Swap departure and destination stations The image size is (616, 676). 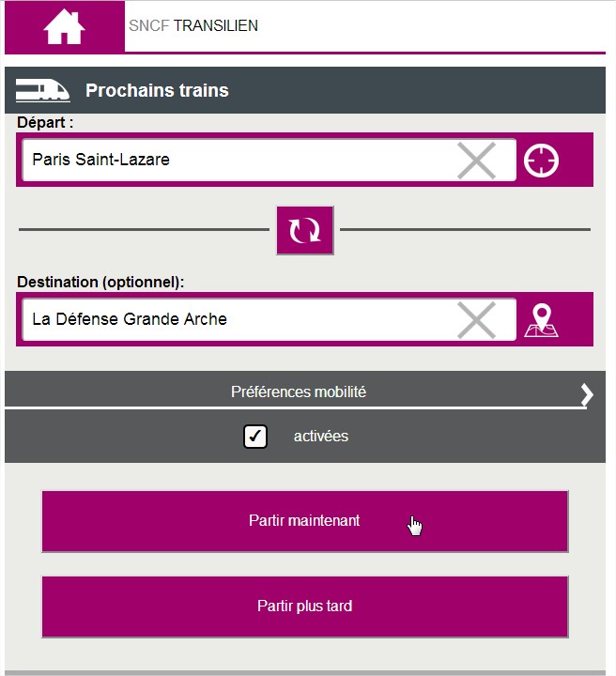tap(304, 230)
